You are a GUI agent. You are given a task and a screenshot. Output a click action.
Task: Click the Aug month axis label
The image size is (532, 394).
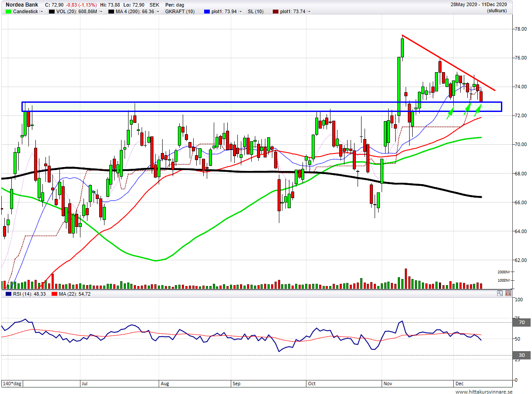pyautogui.click(x=165, y=384)
